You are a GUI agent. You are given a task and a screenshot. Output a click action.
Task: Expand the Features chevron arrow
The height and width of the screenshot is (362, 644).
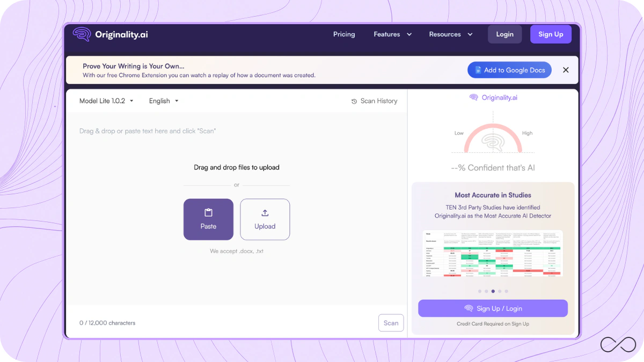coord(409,34)
